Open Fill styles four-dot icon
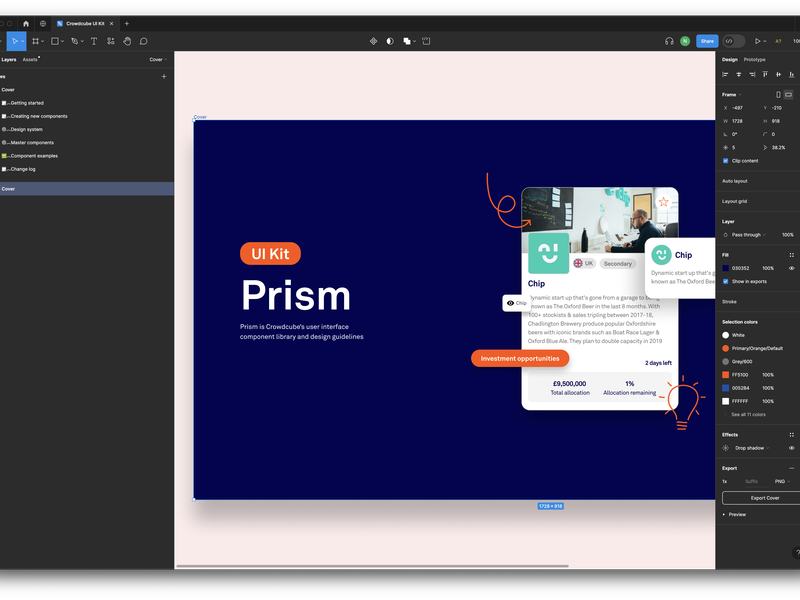The width and height of the screenshot is (800, 600). tap(791, 255)
